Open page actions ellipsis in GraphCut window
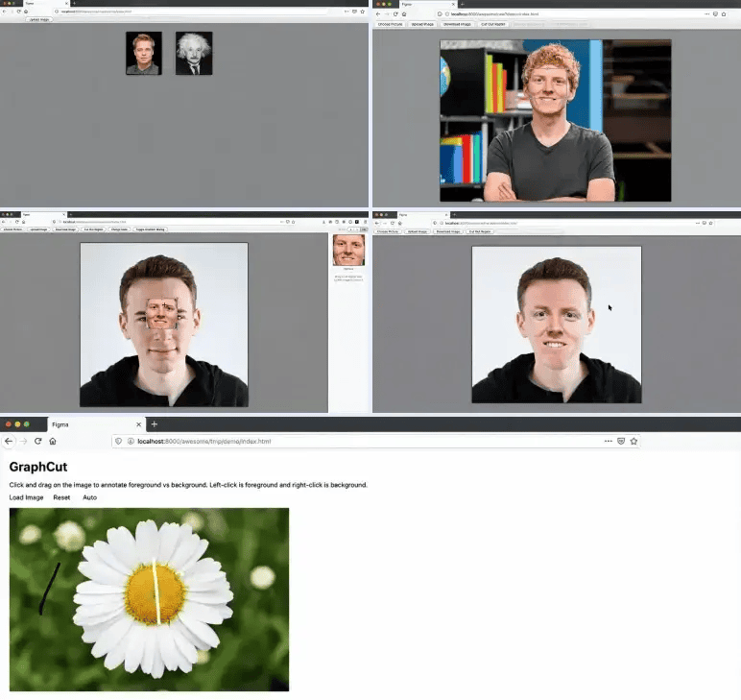The width and height of the screenshot is (741, 700). (x=609, y=441)
